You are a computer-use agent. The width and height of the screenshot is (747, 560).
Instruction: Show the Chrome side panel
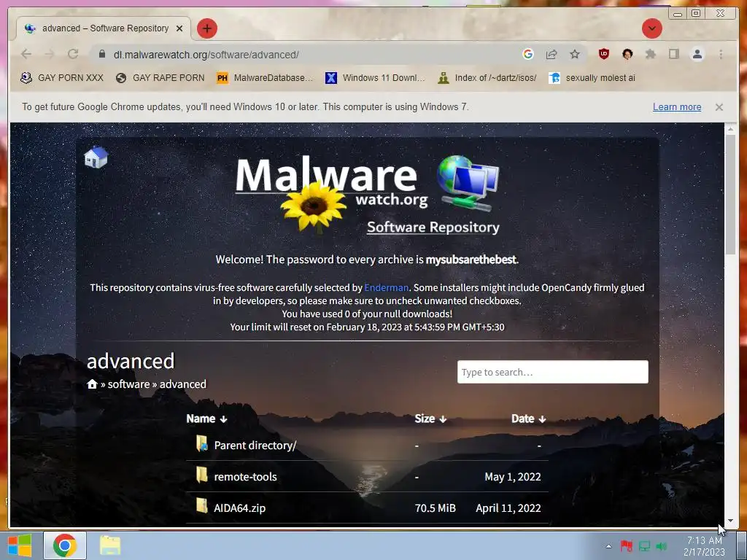(673, 54)
